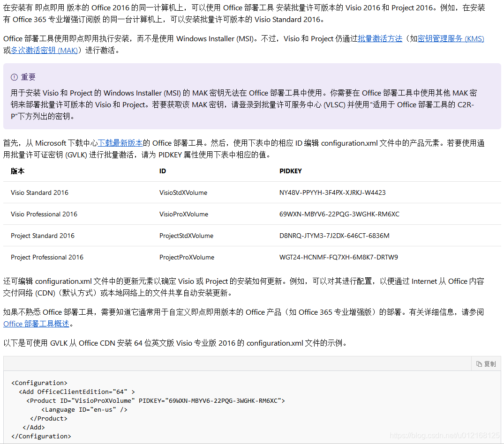Click the ProjectProXVolume ID cell

click(x=187, y=257)
